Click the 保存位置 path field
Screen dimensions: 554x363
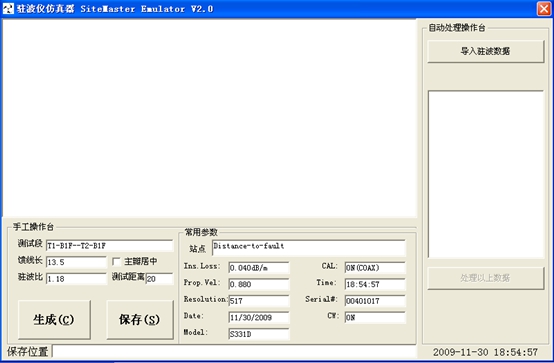click(235, 352)
